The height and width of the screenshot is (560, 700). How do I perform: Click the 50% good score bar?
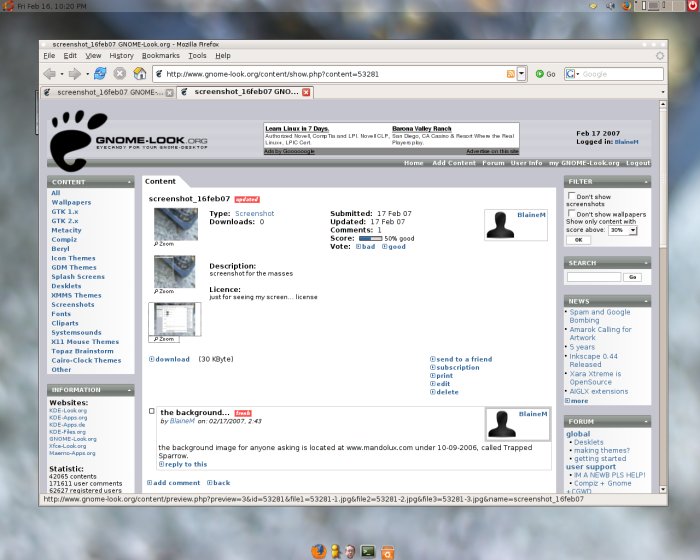371,238
